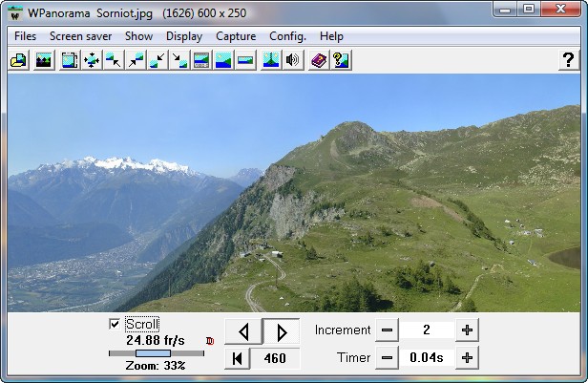The width and height of the screenshot is (588, 383).
Task: Click the move window to top-left icon
Action: 114,60
